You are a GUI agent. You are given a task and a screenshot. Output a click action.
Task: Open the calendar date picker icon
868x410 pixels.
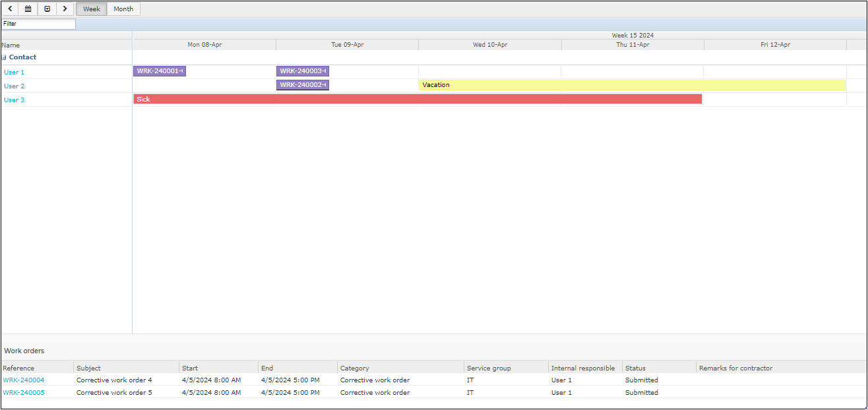(x=28, y=9)
